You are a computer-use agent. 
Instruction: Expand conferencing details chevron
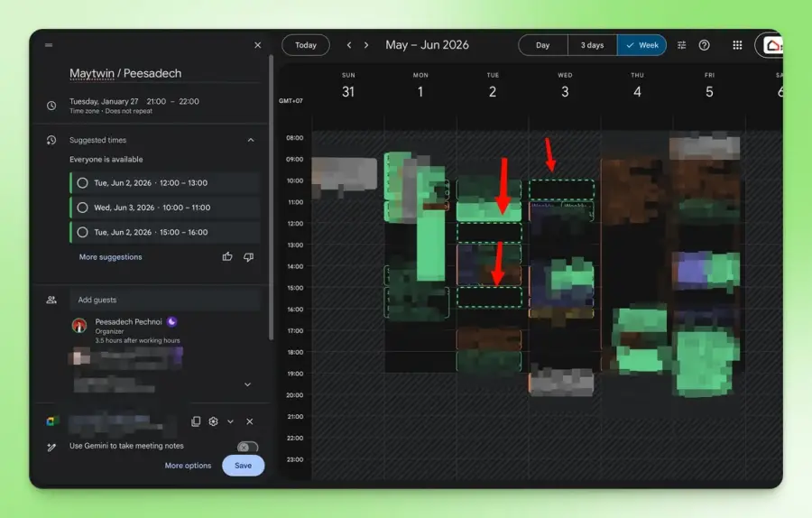point(230,421)
